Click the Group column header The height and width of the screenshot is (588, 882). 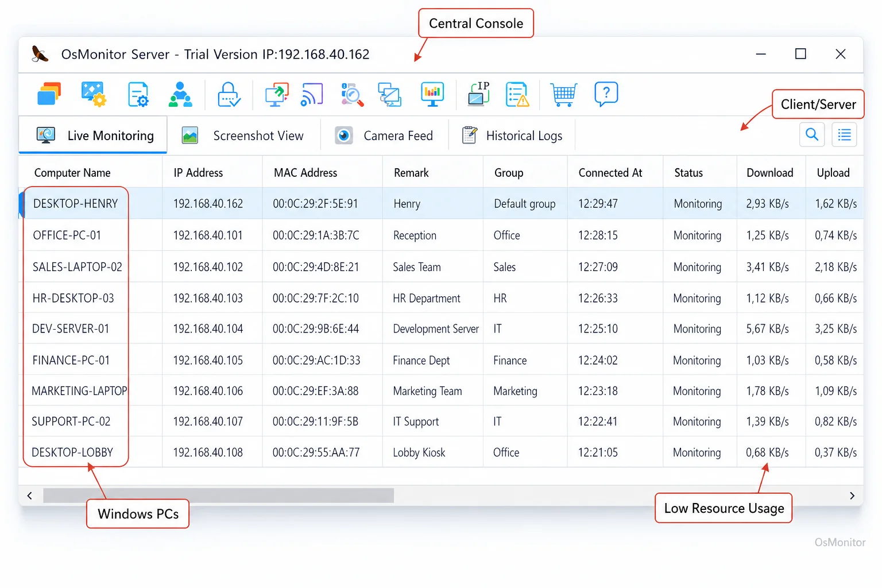(x=509, y=173)
